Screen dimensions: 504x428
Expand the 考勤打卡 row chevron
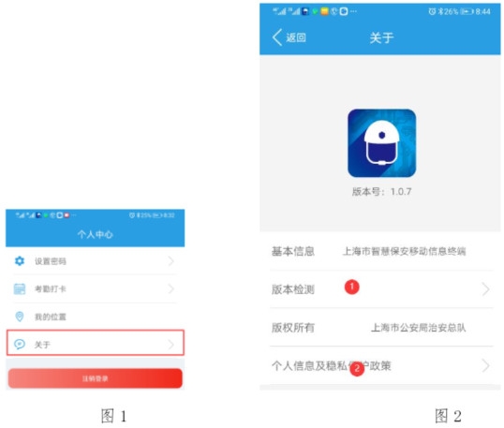(171, 288)
